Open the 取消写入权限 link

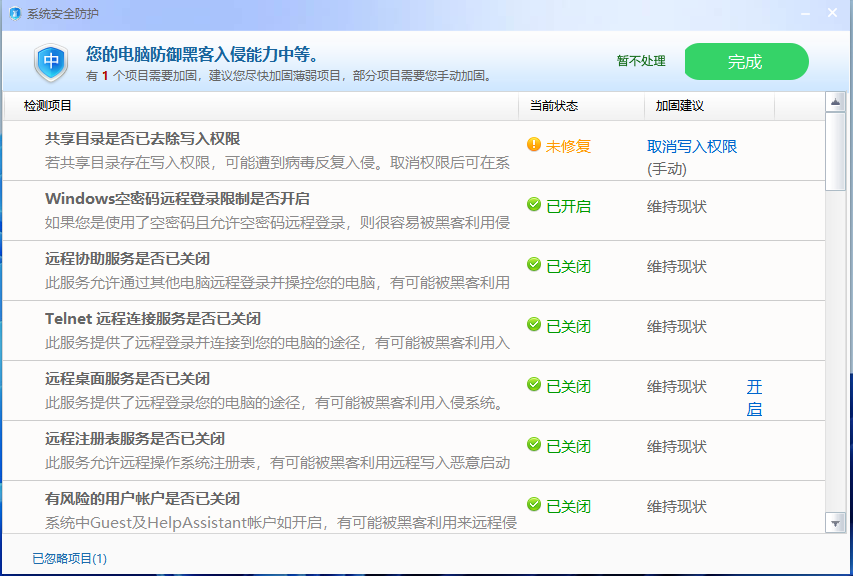tap(692, 146)
